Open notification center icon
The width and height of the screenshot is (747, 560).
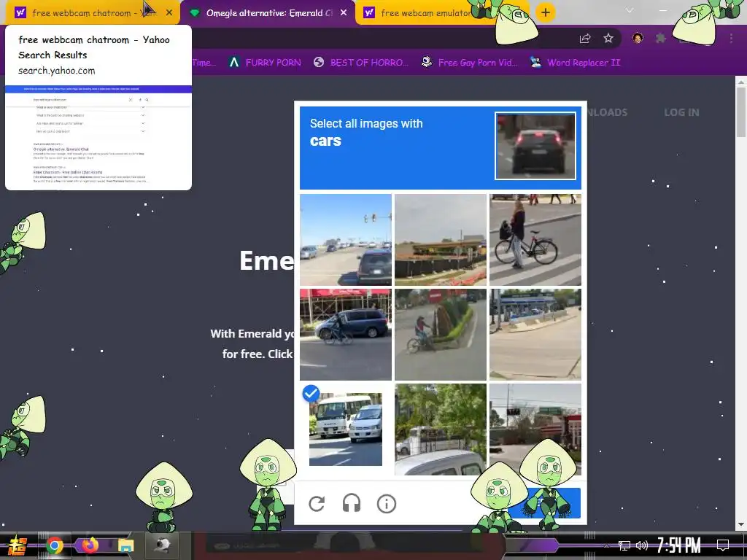pyautogui.click(x=723, y=545)
